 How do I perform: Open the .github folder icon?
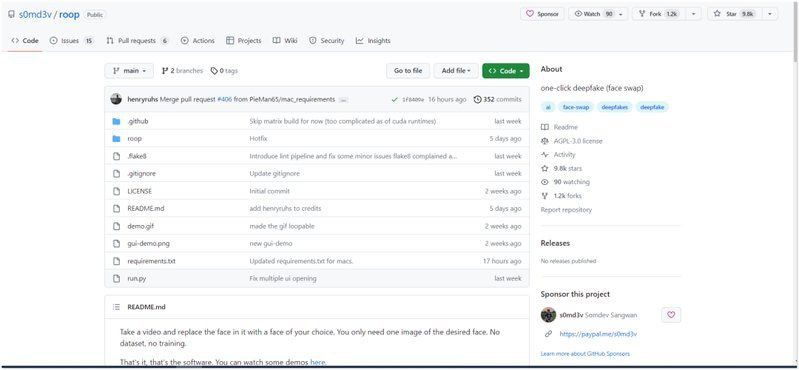tap(116, 121)
